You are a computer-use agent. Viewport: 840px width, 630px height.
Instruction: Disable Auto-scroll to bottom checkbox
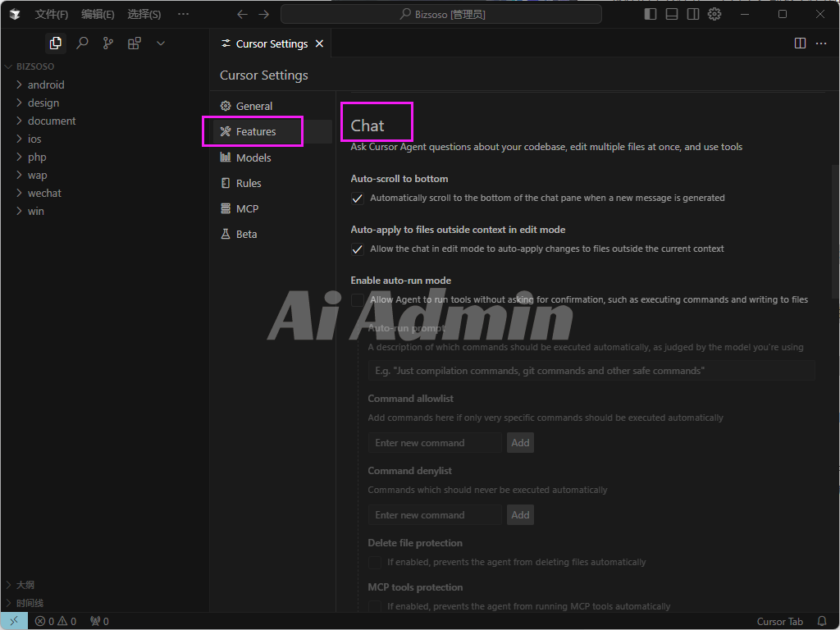pyautogui.click(x=358, y=199)
